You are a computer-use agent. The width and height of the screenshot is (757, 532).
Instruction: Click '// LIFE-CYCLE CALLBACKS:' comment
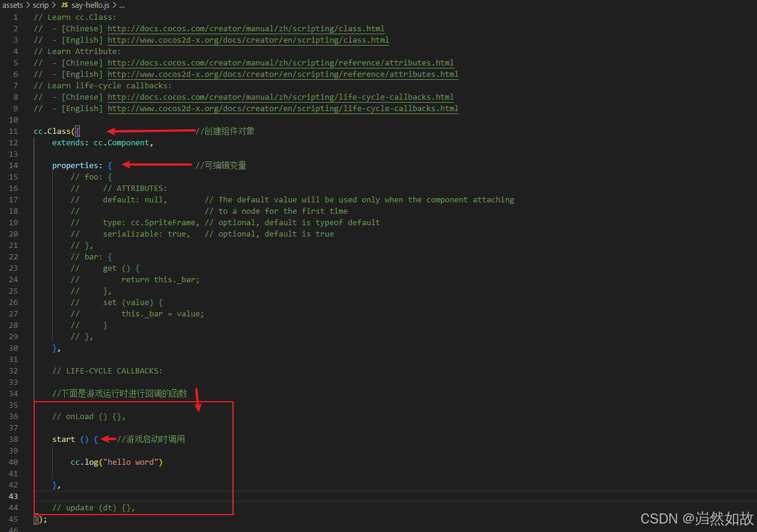(x=107, y=370)
